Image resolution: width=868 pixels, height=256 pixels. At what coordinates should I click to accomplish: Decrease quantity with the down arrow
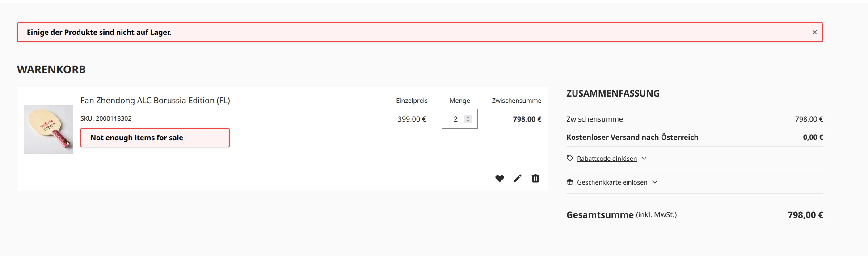468,121
